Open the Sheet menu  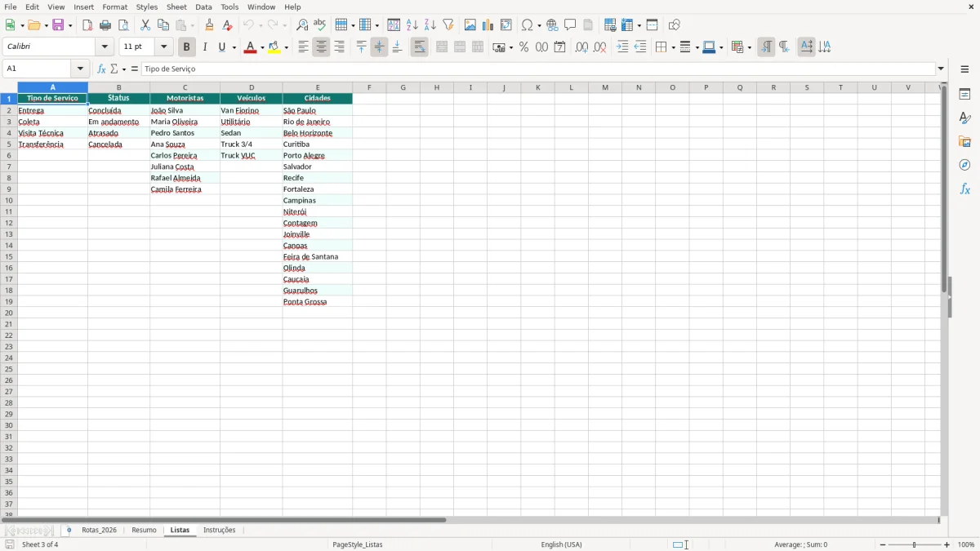[176, 7]
